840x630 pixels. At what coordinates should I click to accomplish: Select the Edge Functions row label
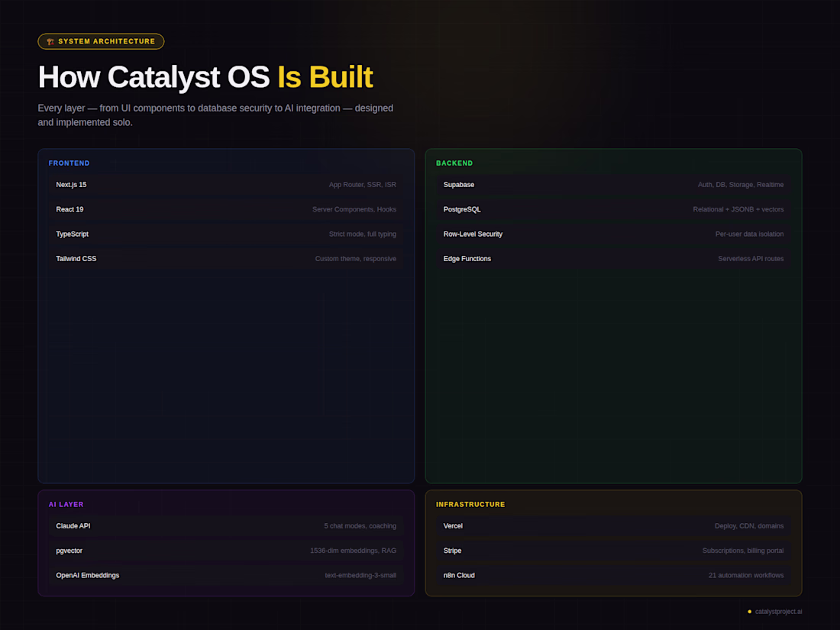[x=467, y=259]
